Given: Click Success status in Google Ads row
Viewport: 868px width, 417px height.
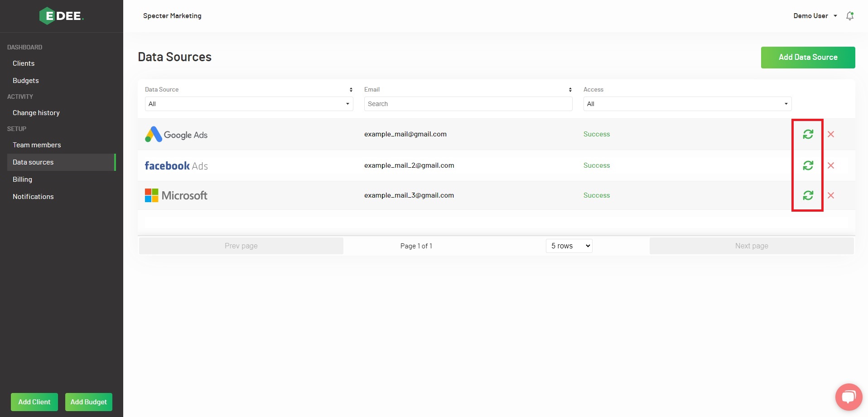Looking at the screenshot, I should tap(597, 134).
